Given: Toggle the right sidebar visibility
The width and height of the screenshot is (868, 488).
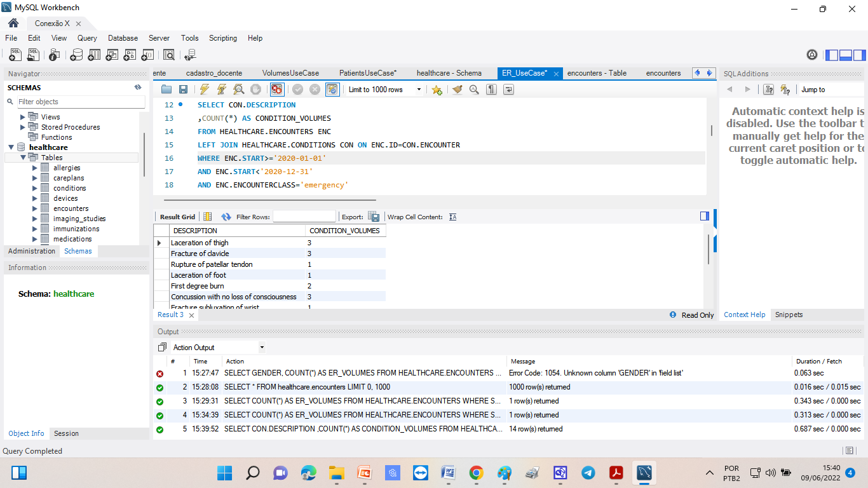Looking at the screenshot, I should point(860,55).
